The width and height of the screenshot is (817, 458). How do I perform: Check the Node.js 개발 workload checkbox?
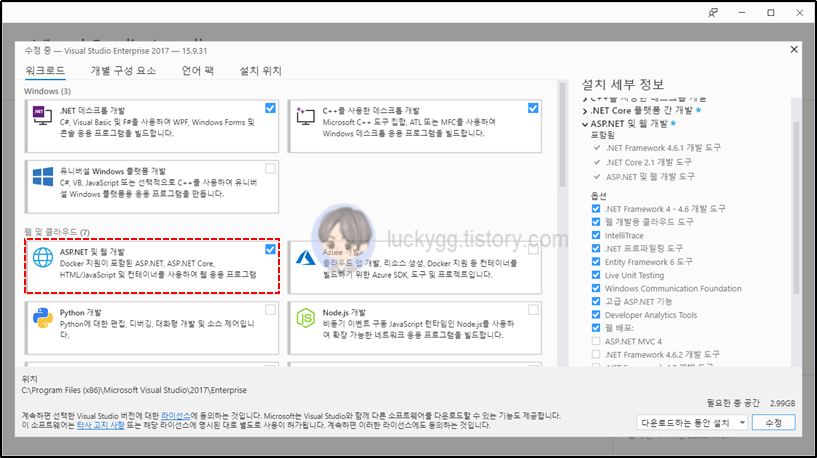pos(533,310)
